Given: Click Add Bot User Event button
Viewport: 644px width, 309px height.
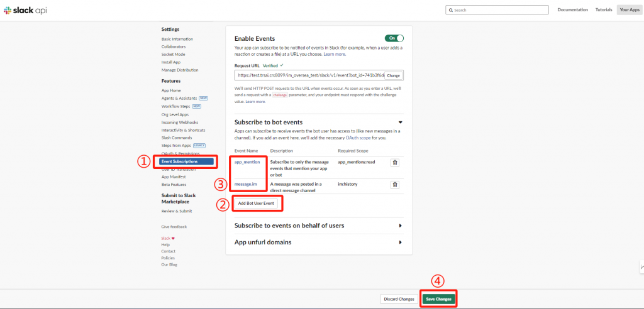Looking at the screenshot, I should [255, 203].
